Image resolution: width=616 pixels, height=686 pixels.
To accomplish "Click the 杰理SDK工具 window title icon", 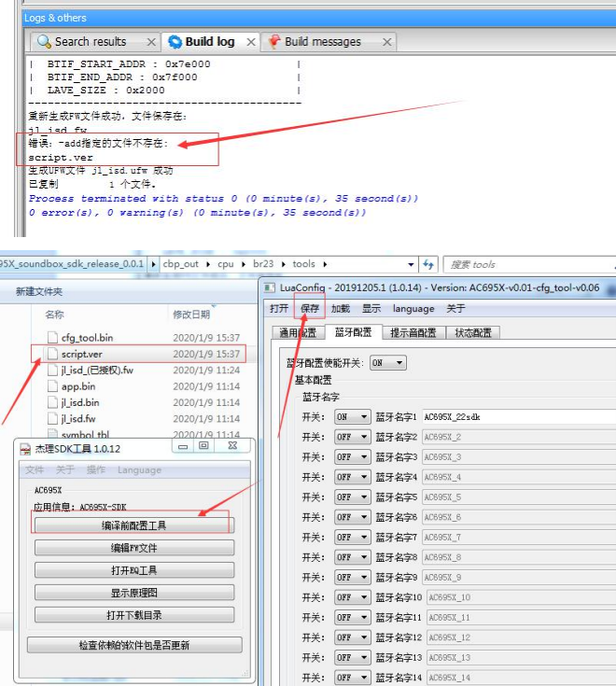I will click(x=26, y=449).
